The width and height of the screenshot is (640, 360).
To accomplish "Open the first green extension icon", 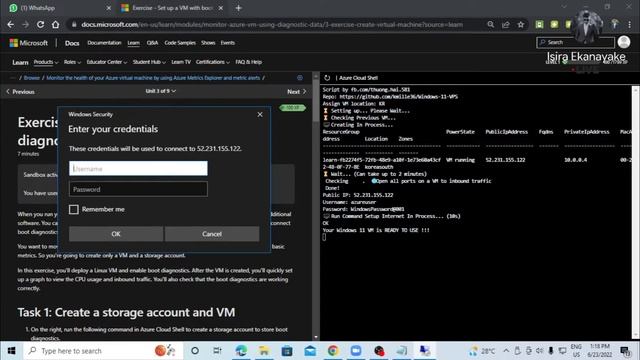I will click(x=539, y=24).
